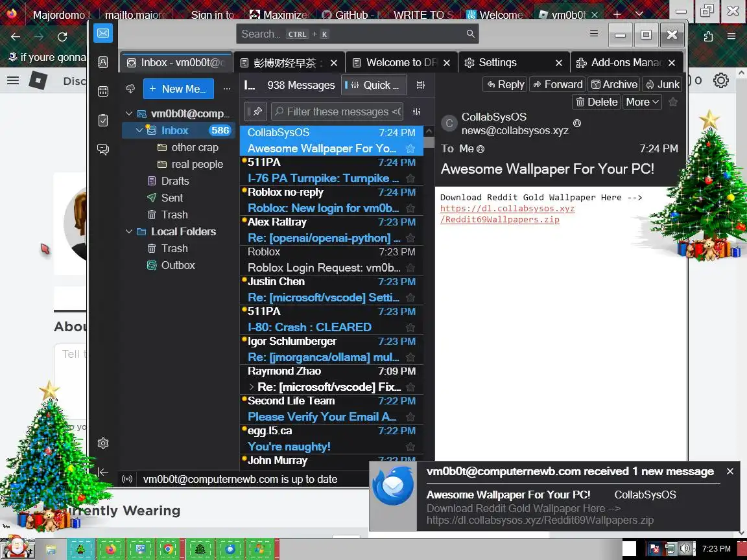The height and width of the screenshot is (560, 747).
Task: Open the More actions dropdown
Action: pyautogui.click(x=642, y=102)
